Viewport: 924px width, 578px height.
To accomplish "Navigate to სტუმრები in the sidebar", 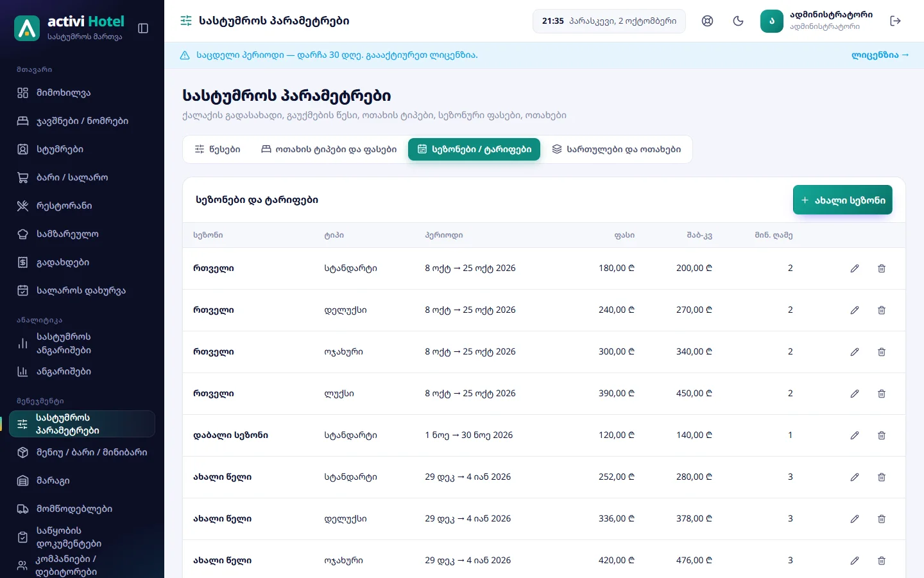I will [82, 150].
